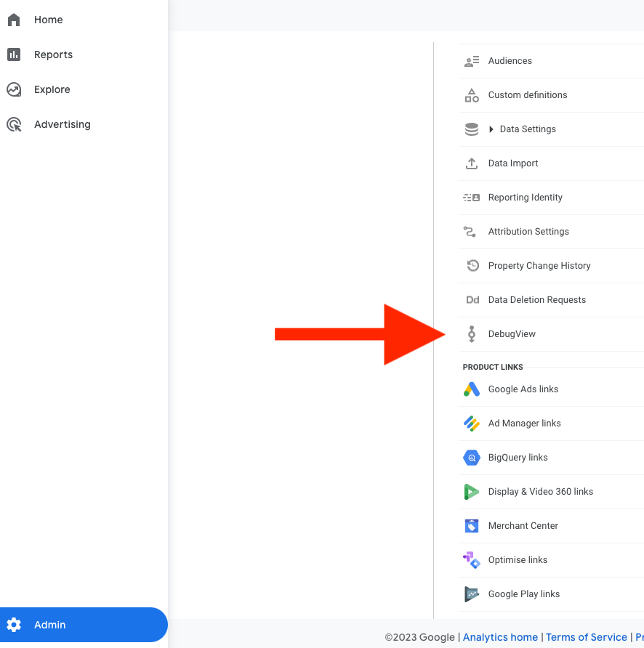Follow the Terms of Service link
Image resolution: width=644 pixels, height=648 pixels.
click(x=586, y=637)
